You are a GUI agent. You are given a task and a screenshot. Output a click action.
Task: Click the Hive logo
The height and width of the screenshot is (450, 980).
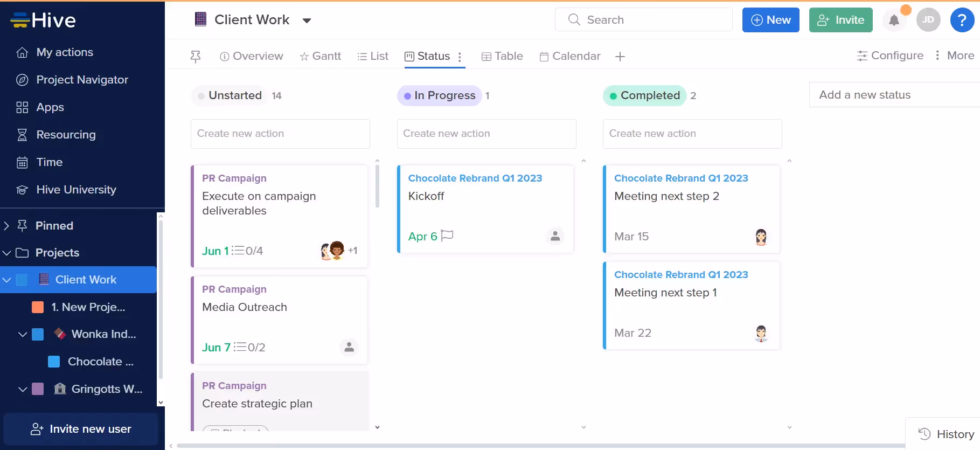(43, 20)
